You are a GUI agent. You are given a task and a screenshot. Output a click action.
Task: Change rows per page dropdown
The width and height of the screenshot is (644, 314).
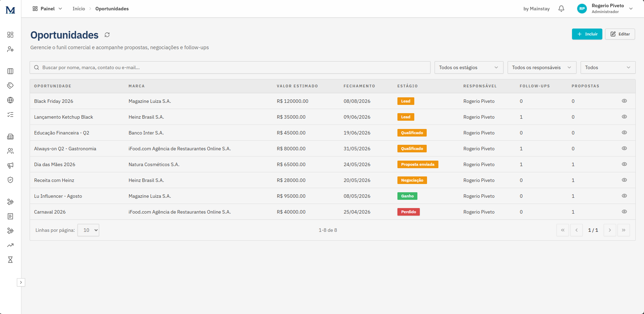pos(89,230)
